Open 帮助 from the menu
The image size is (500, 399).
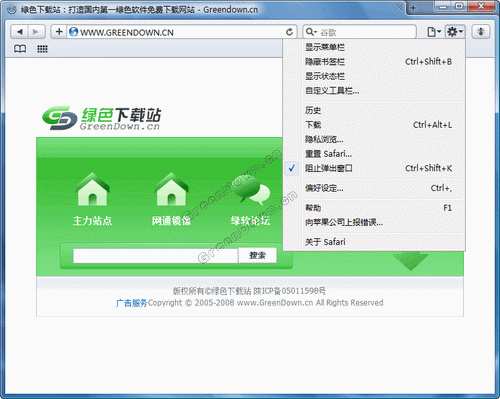point(374,208)
